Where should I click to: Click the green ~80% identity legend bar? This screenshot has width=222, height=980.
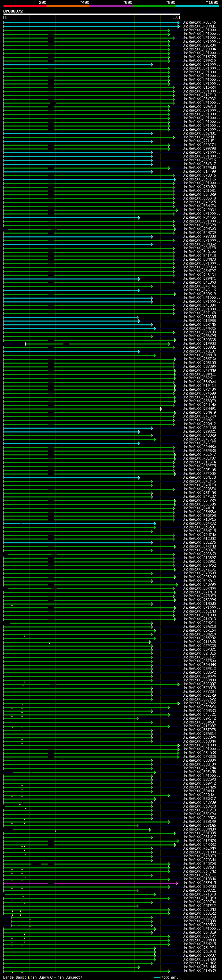point(154,6)
